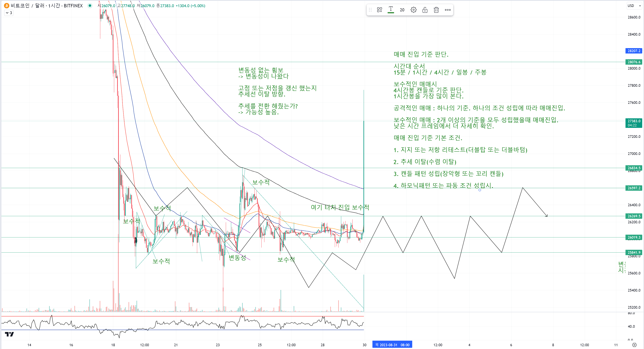Screen dimensions: 644x349
Task: Open the text color tool with green underline
Action: coord(391,10)
